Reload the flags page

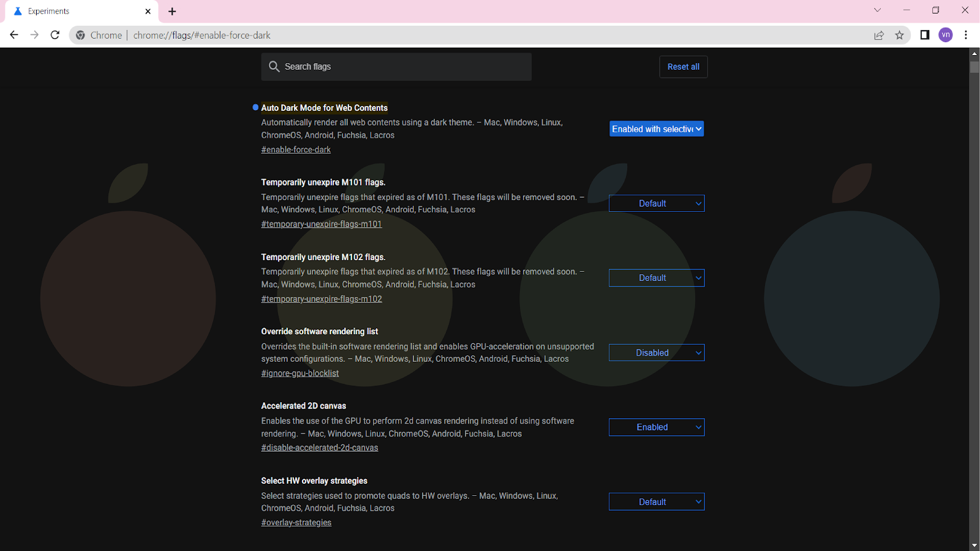tap(55, 35)
